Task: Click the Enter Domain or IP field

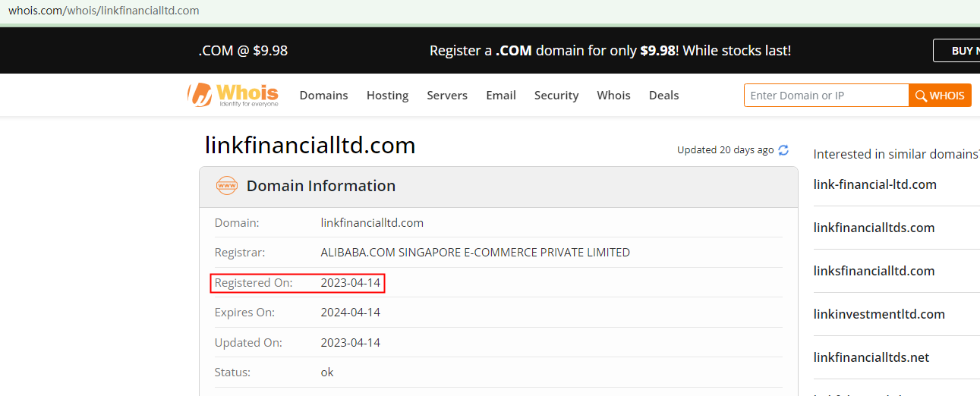Action: coord(826,96)
